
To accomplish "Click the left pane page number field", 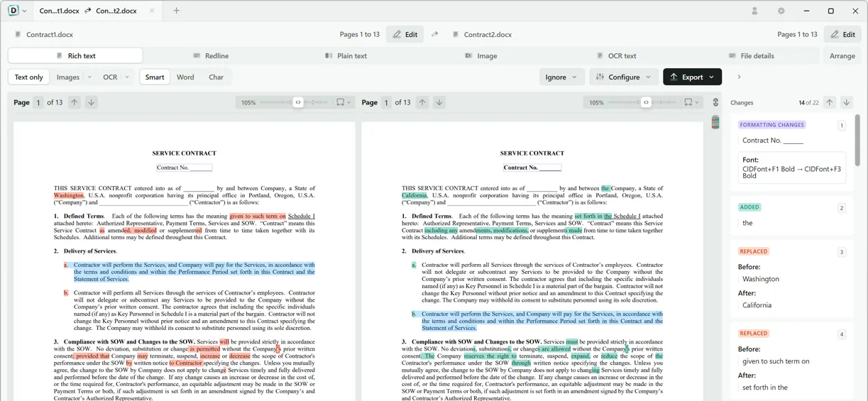I will [38, 102].
